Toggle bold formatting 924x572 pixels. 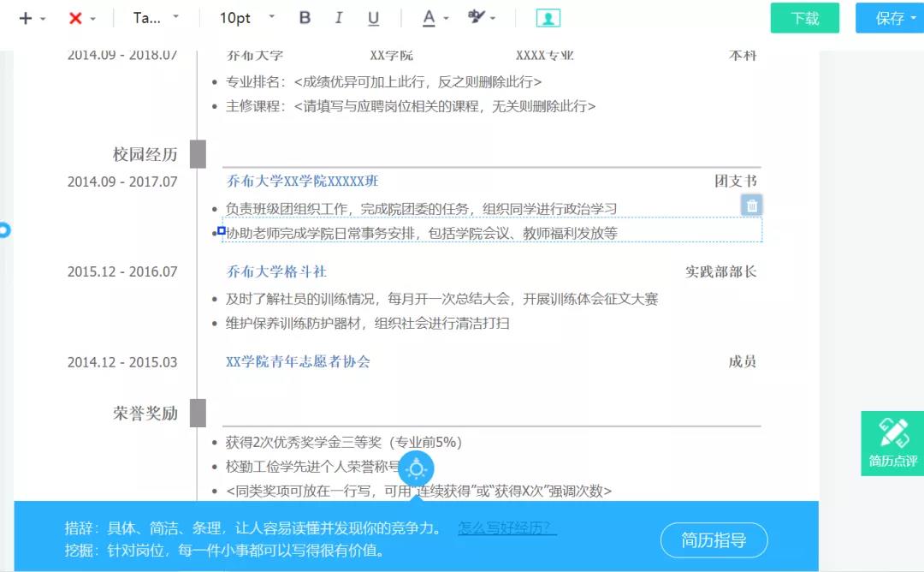[x=305, y=18]
